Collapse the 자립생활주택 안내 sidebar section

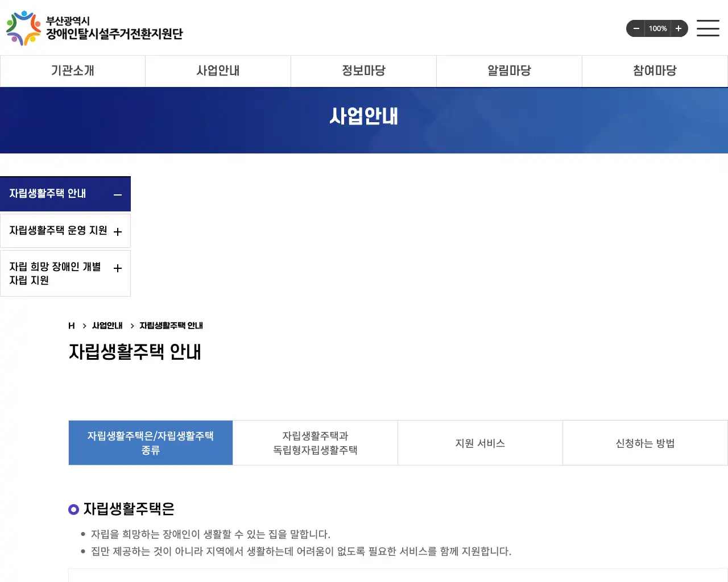click(x=65, y=194)
